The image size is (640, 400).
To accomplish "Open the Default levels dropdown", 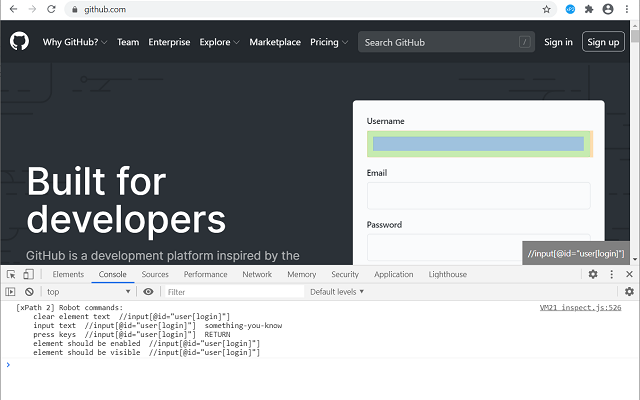I will (x=337, y=291).
